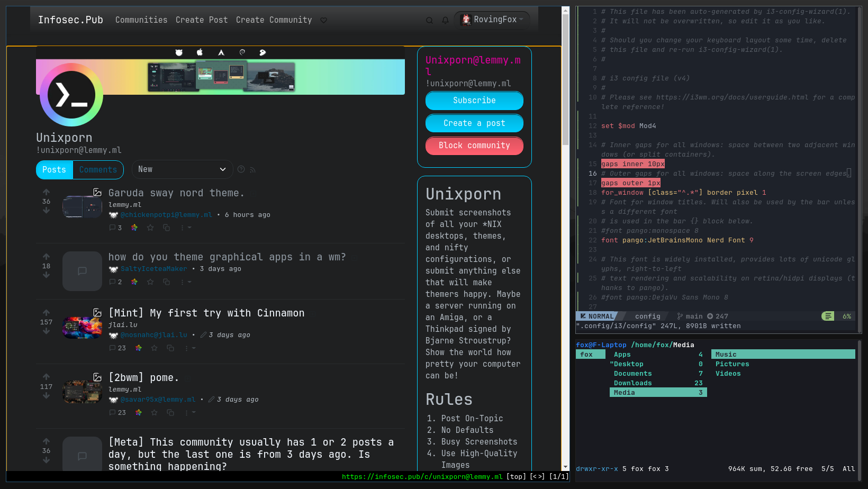Go to the Infosec.Pub home link

click(70, 20)
